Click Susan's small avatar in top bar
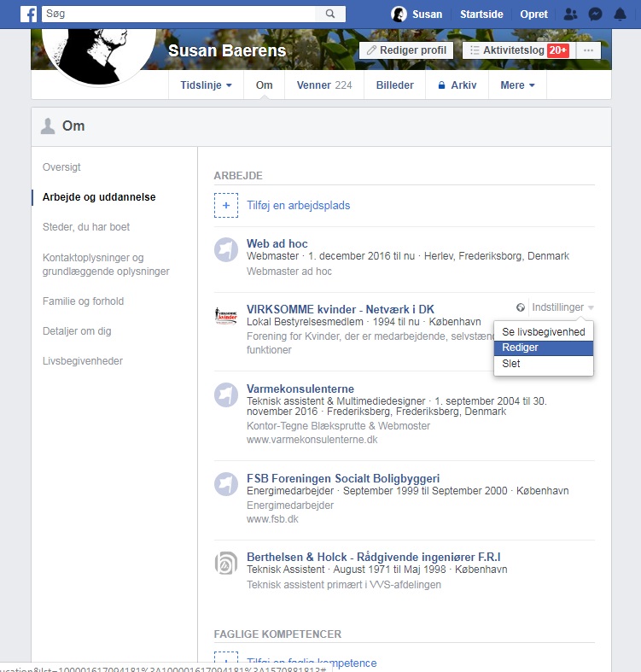Viewport: 641px width, 672px height. [x=399, y=15]
